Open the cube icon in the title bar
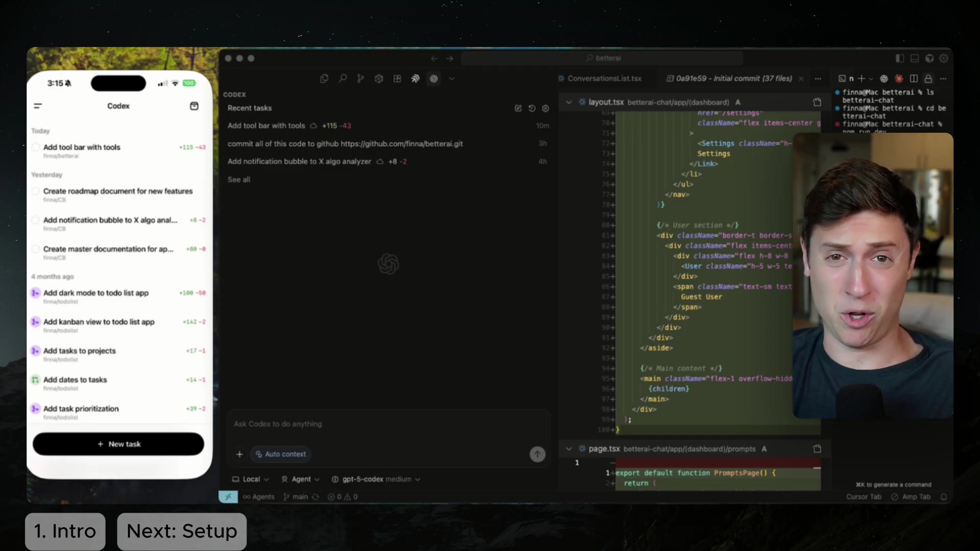This screenshot has width=980, height=551. (929, 58)
